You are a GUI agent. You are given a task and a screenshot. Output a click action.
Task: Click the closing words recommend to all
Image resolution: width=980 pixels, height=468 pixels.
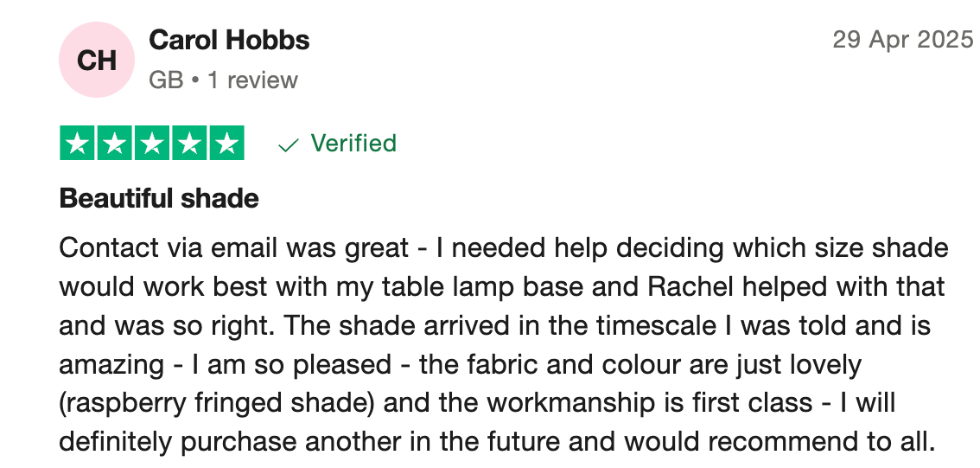pos(821,442)
